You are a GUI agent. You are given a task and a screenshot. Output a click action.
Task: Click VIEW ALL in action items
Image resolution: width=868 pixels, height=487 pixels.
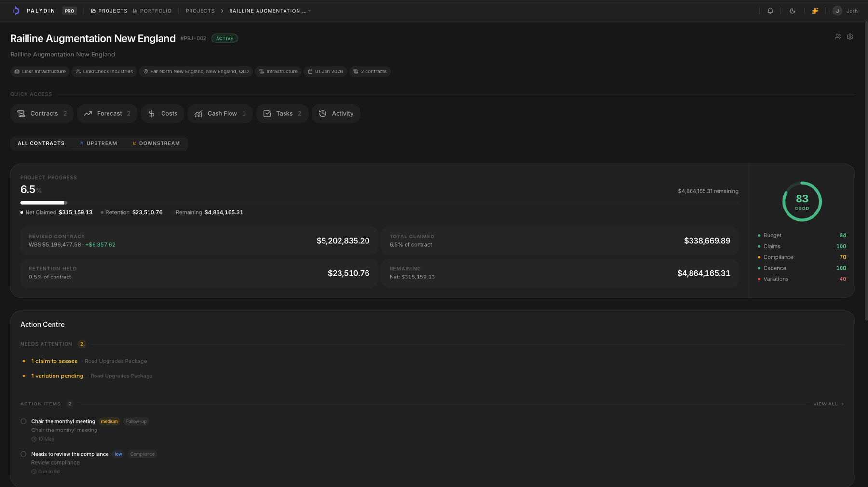tap(827, 404)
